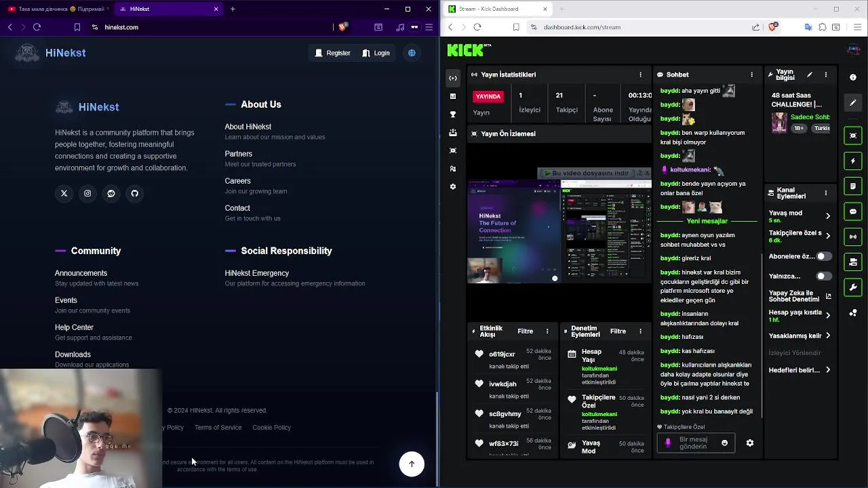Open new tab in hinekst.com window
Image resolution: width=868 pixels, height=488 pixels.
pyautogui.click(x=233, y=9)
